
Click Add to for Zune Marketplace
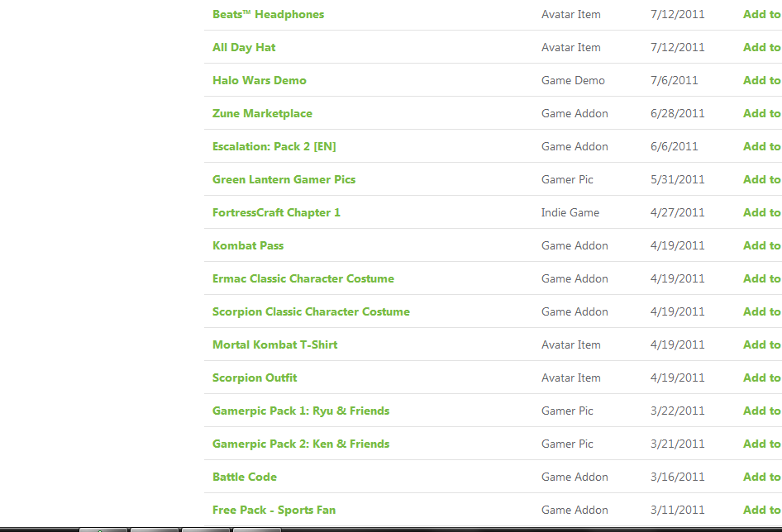[x=762, y=114]
